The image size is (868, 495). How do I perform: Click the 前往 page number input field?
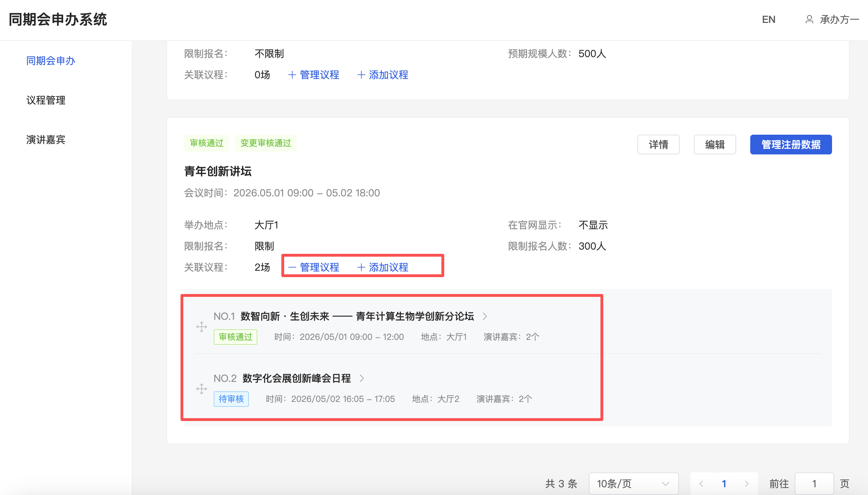coord(814,484)
